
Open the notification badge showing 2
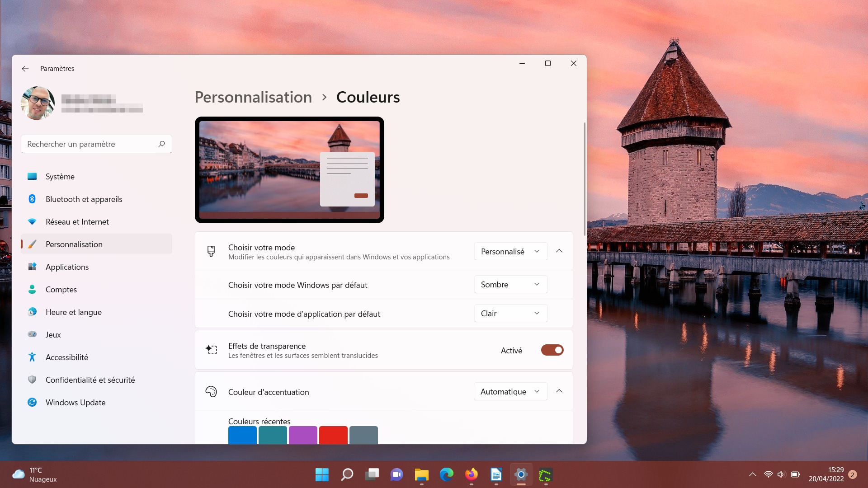coord(853,474)
